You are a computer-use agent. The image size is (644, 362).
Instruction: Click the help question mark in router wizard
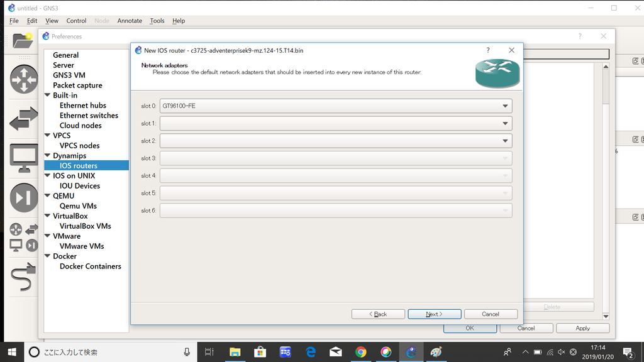click(x=488, y=50)
